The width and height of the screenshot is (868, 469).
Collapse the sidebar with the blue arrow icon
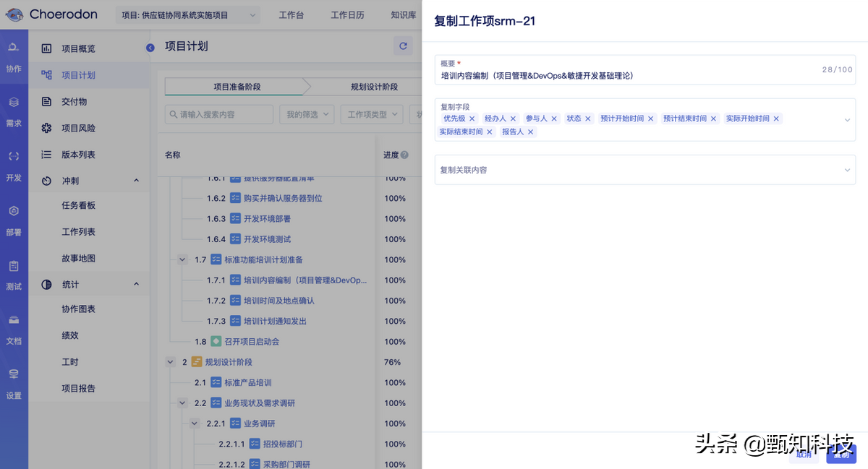pos(150,48)
